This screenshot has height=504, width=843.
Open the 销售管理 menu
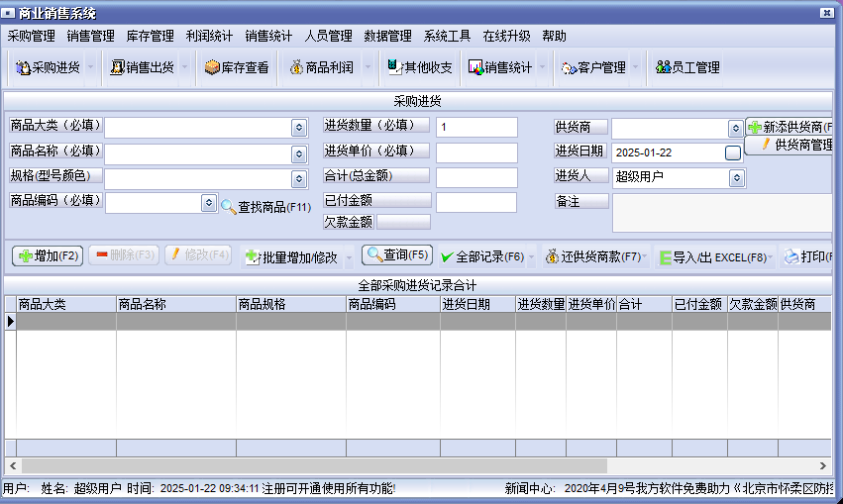coord(91,36)
